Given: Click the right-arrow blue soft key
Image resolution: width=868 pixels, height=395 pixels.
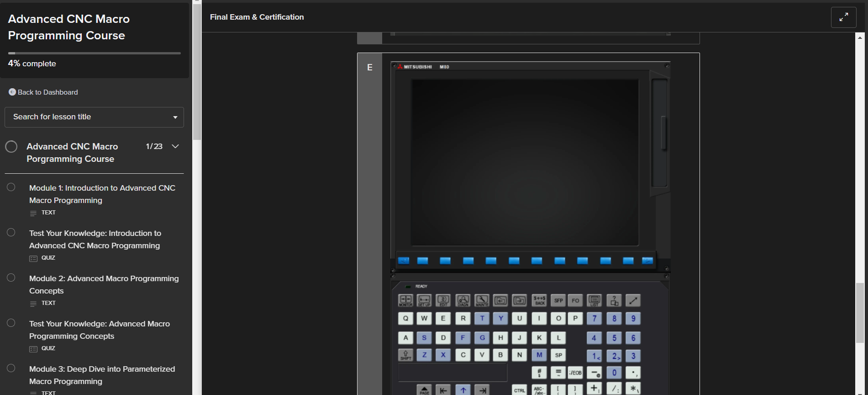Looking at the screenshot, I should (x=647, y=261).
